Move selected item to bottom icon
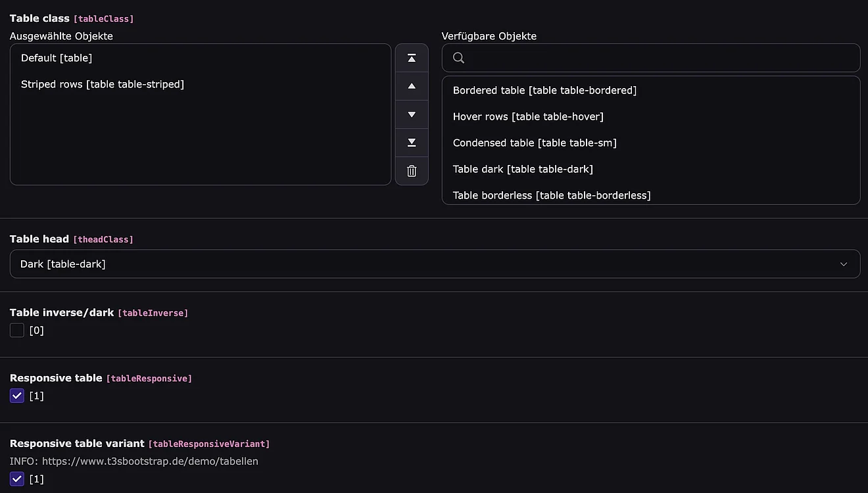Screen dimensions: 868x493 click(x=412, y=143)
